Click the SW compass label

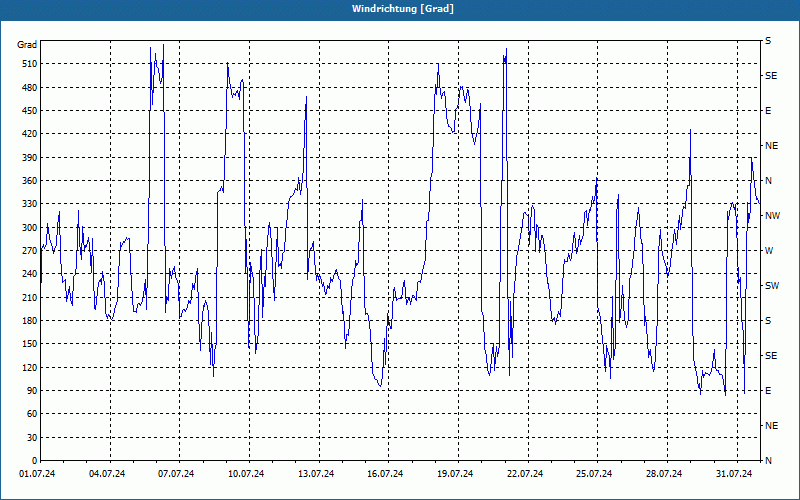(772, 286)
